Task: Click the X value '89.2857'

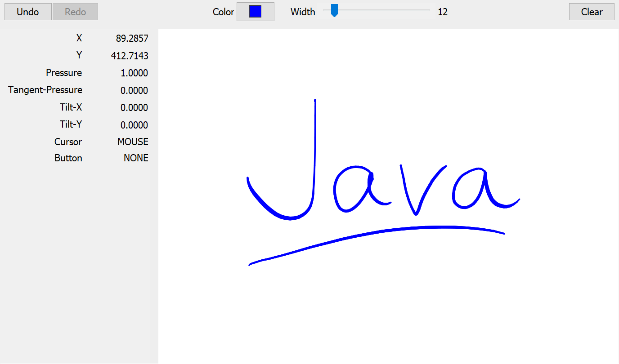Action: (x=132, y=39)
